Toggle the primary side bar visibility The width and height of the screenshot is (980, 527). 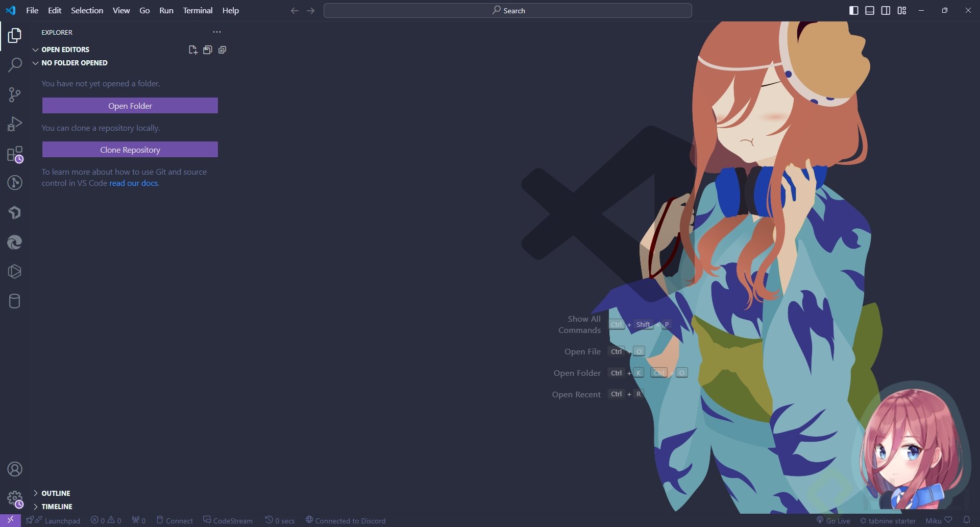pyautogui.click(x=854, y=11)
